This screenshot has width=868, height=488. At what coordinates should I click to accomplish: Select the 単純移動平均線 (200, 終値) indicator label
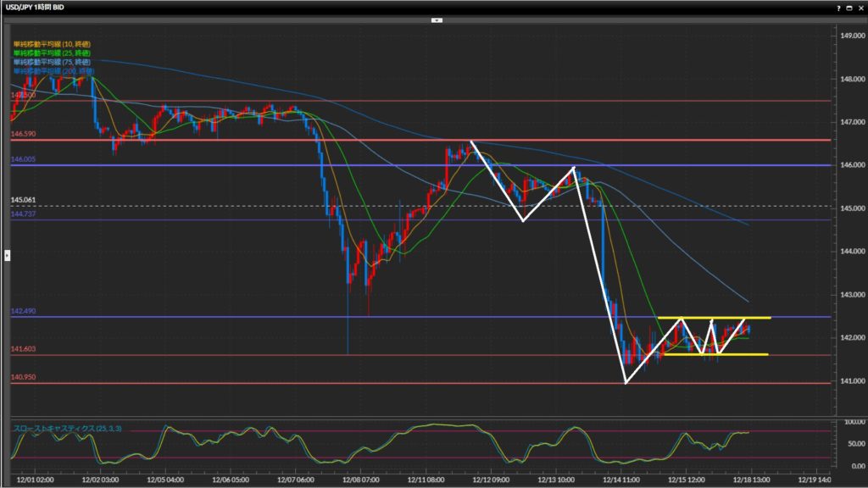(x=54, y=71)
